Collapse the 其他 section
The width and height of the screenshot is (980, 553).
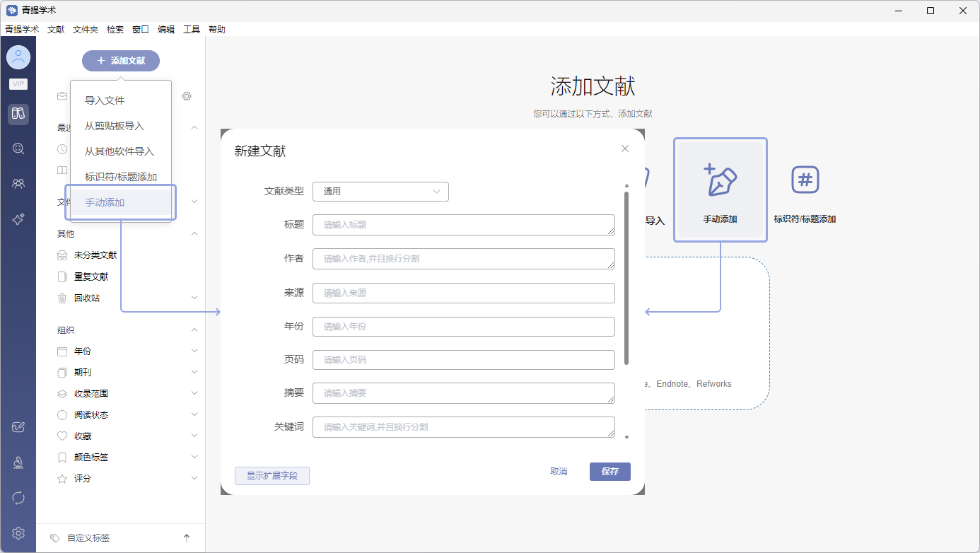coord(194,233)
